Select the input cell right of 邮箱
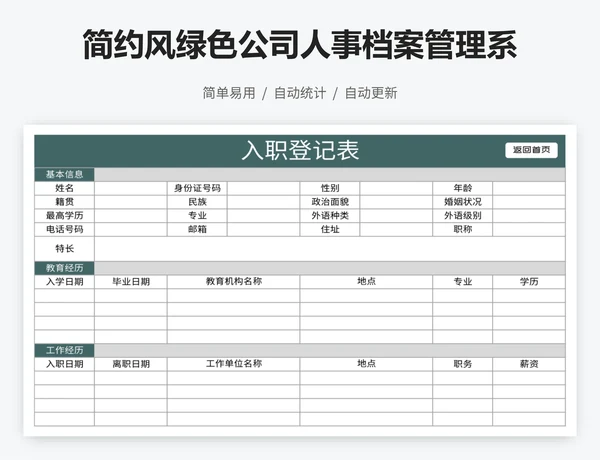This screenshot has height=460, width=600. (264, 229)
